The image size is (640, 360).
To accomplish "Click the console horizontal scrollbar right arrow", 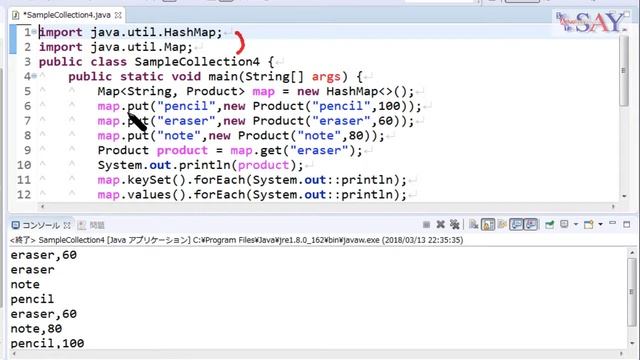I will point(622,354).
